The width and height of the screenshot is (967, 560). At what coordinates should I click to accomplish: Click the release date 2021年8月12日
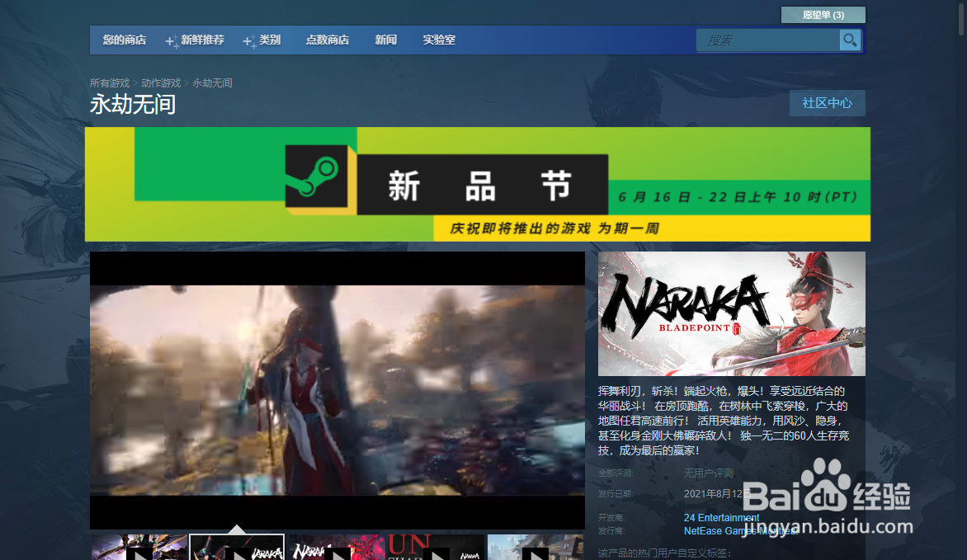pos(717,493)
